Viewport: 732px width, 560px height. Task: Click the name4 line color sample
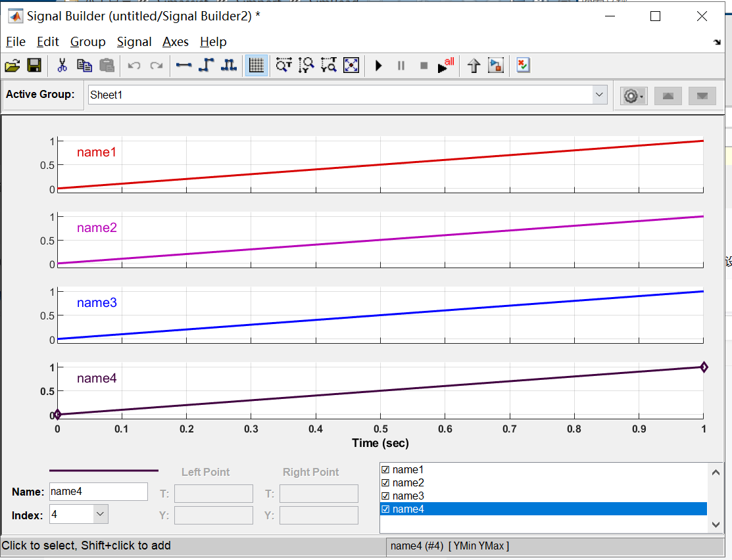click(x=104, y=471)
